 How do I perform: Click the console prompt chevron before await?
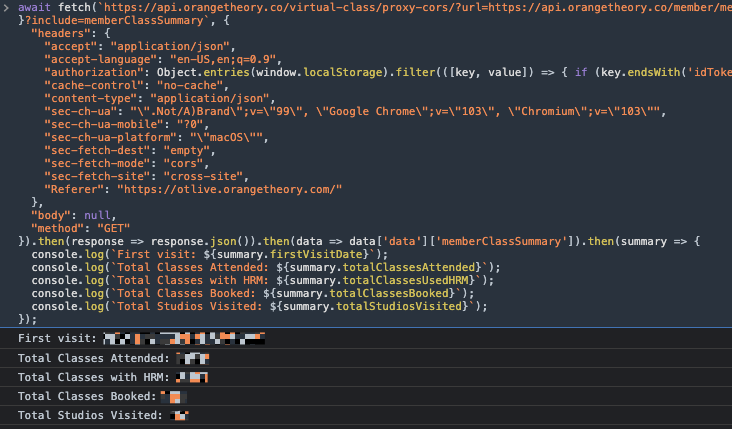point(6,7)
